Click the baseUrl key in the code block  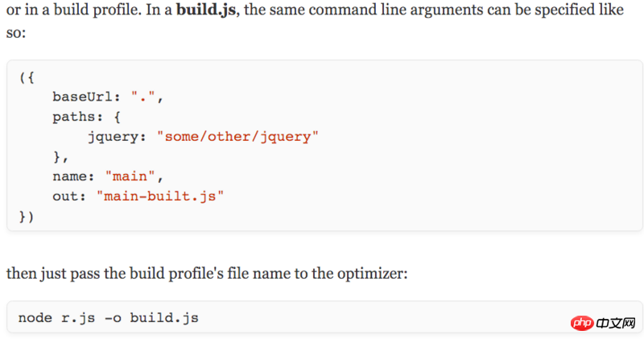pyautogui.click(x=83, y=97)
